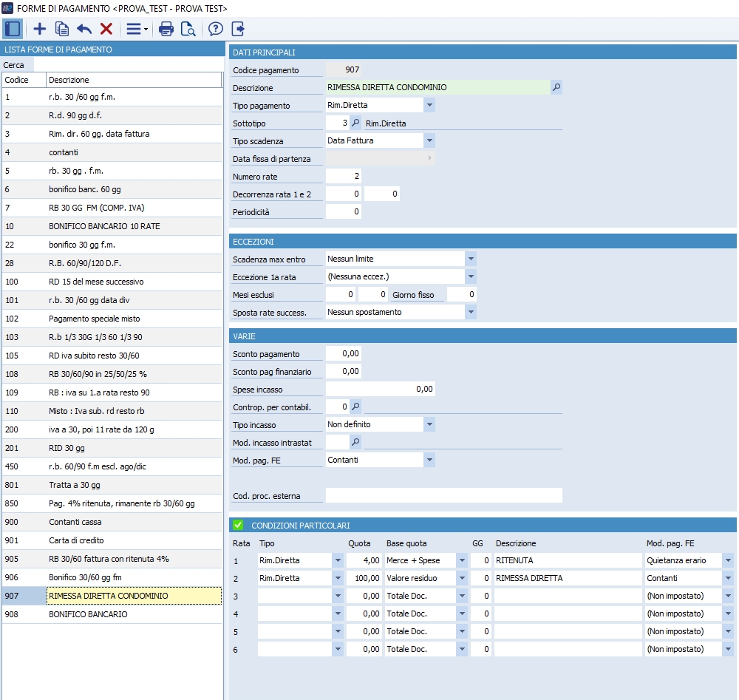Open print preview with magnifier page icon
739x700 pixels.
pyautogui.click(x=188, y=29)
